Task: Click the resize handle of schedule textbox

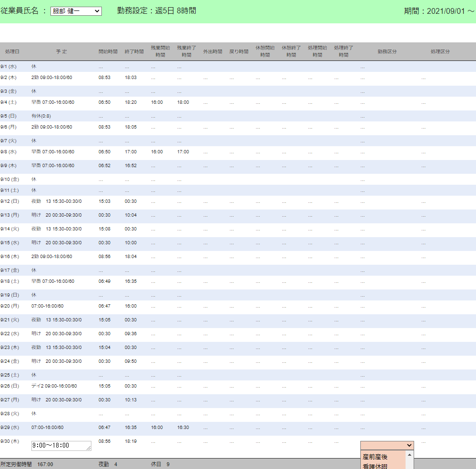Action: point(89,449)
